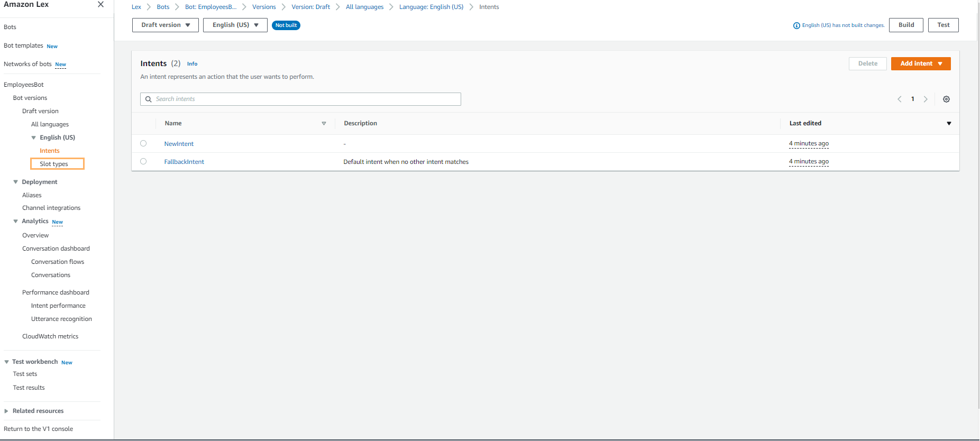Open Draft version in the sidebar tree

coord(40,111)
